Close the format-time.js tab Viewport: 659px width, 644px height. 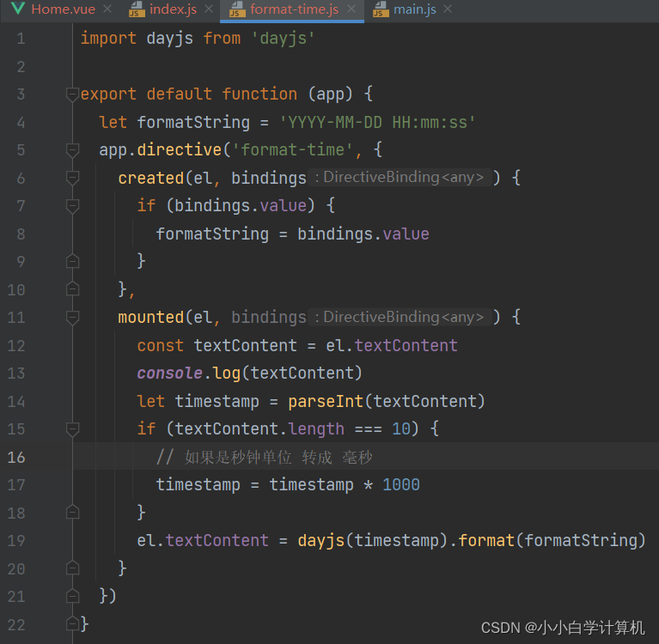coord(351,9)
